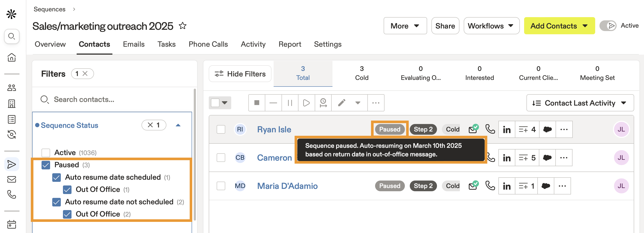Image resolution: width=644 pixels, height=233 pixels.
Task: Click the stop (square) toolbar button
Action: (x=257, y=103)
